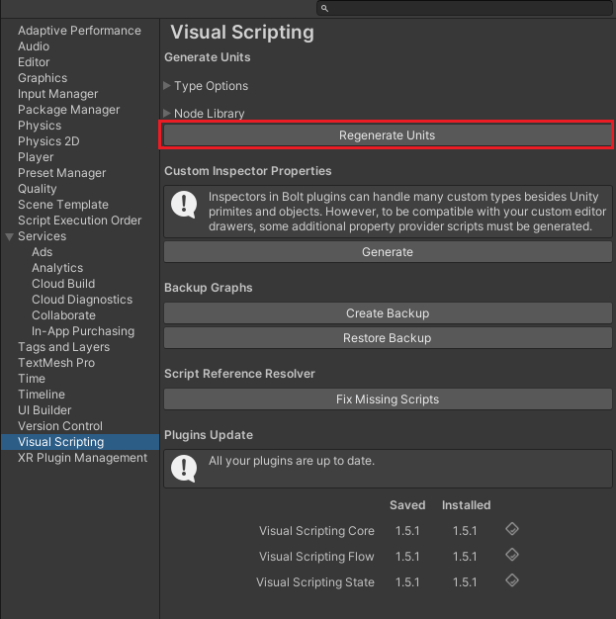This screenshot has width=616, height=619.
Task: Click the search magnifier icon
Action: pyautogui.click(x=325, y=8)
